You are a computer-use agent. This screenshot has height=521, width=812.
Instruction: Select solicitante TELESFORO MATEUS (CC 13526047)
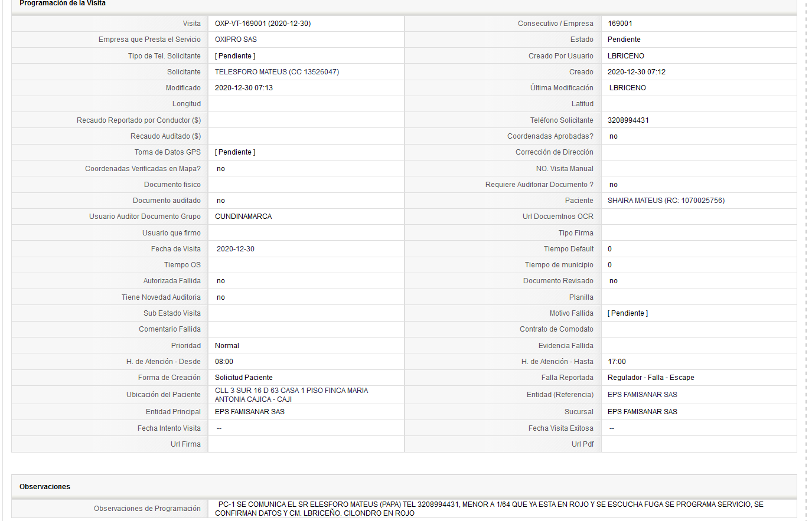(x=277, y=72)
